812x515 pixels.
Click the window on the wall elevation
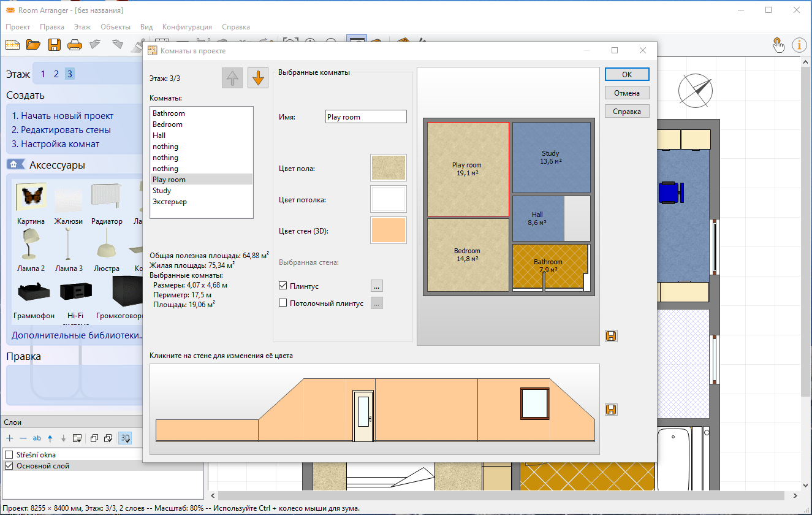(534, 403)
